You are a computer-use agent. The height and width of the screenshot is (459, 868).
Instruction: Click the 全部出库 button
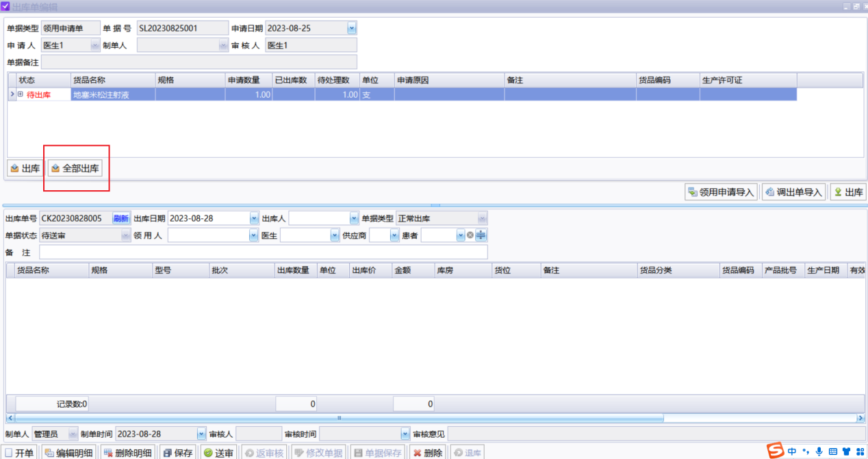coord(75,168)
